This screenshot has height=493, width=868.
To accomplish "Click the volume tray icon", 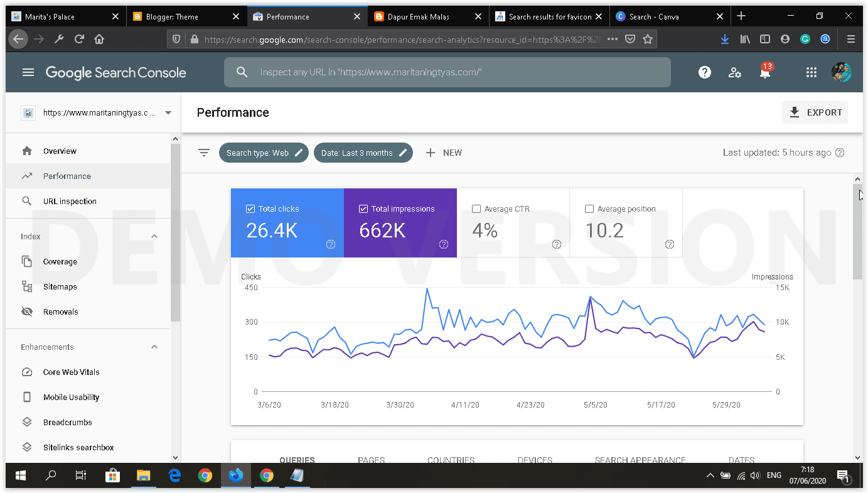I will tap(755, 475).
